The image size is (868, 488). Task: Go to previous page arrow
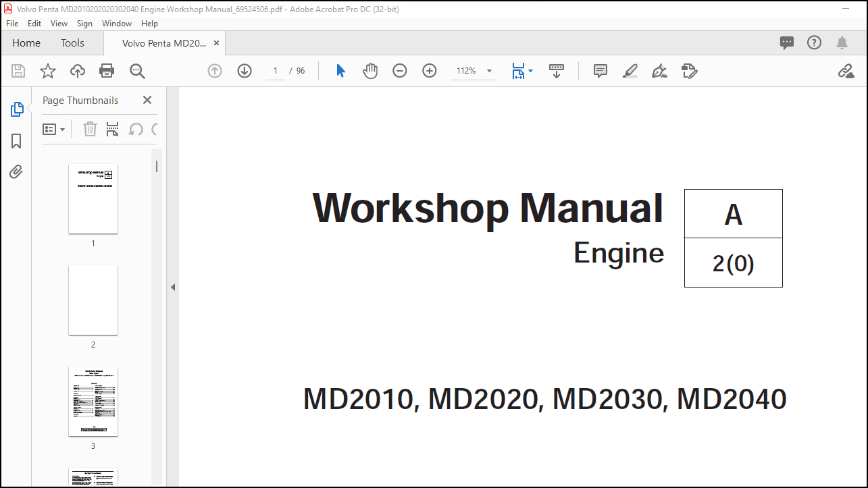[215, 71]
